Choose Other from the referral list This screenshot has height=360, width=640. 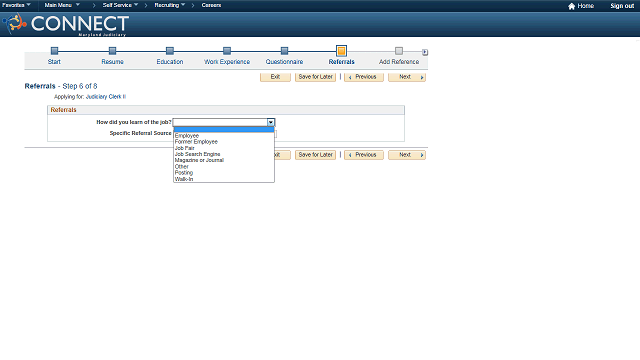tap(224, 167)
